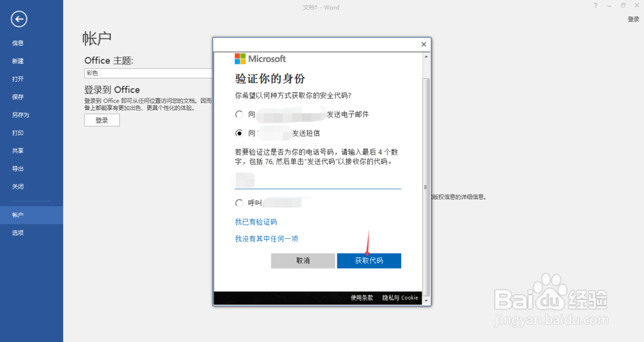644x342 pixels.
Task: Select 保存 in the sidebar
Action: tap(17, 97)
